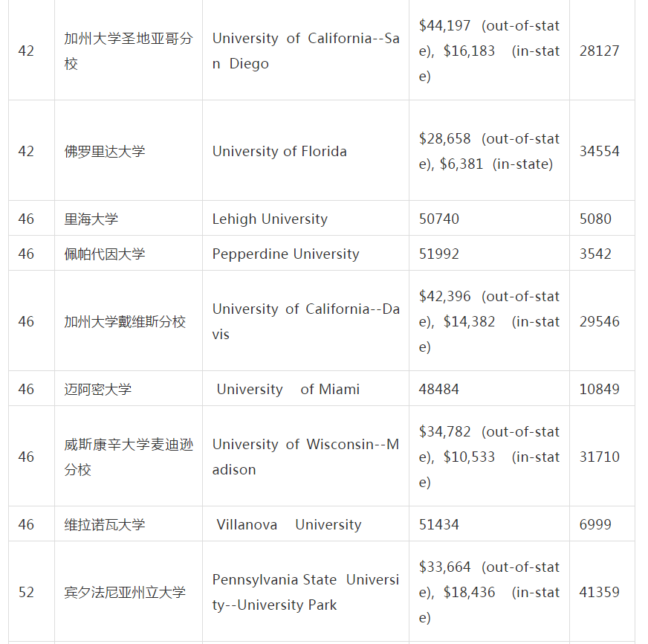648x644 pixels.
Task: Click the tuition value 51434
Action: (x=439, y=524)
